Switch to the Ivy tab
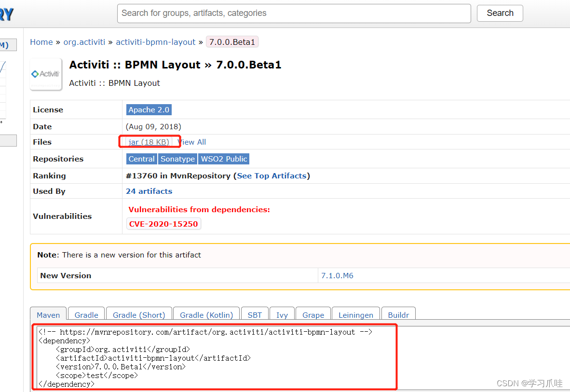 pos(282,315)
